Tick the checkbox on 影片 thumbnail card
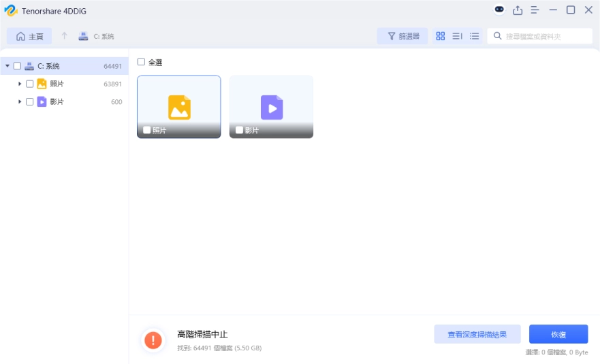 (x=239, y=130)
